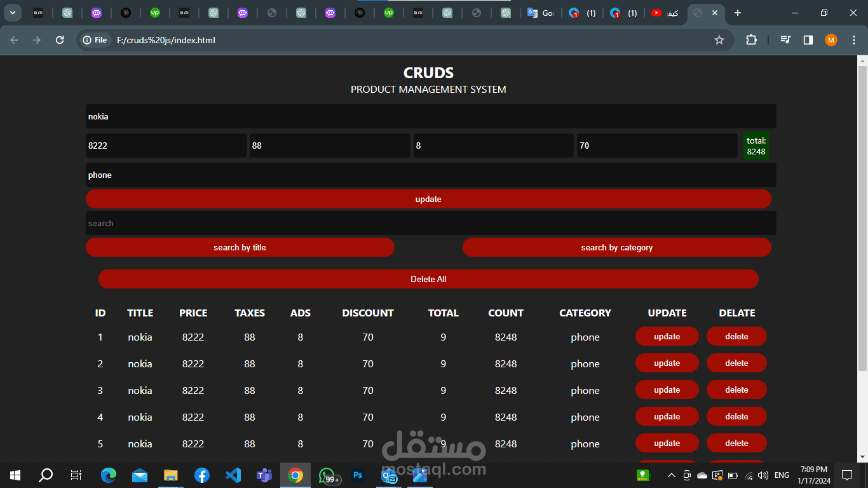Viewport: 868px width, 488px height.
Task: Open Chrome's three-dot menu
Action: click(853, 40)
